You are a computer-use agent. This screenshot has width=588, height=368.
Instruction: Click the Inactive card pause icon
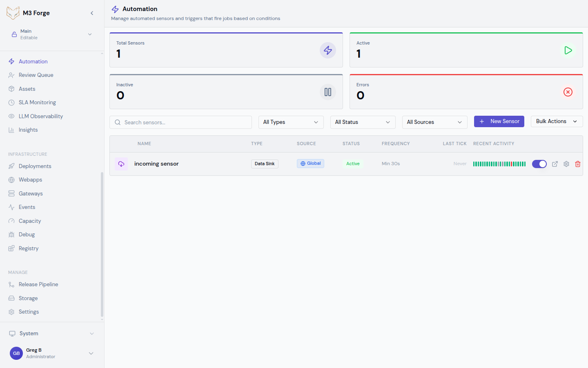pos(327,92)
